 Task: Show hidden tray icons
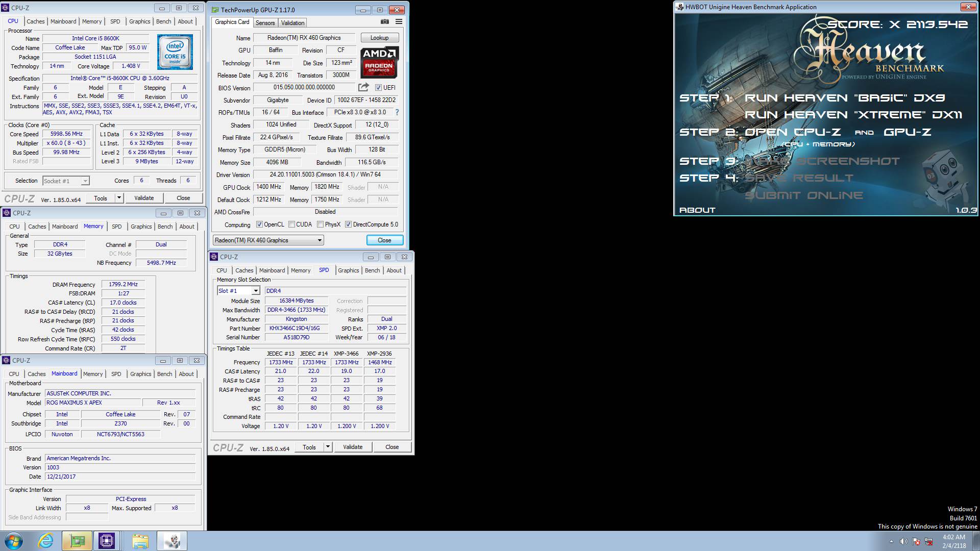click(892, 541)
